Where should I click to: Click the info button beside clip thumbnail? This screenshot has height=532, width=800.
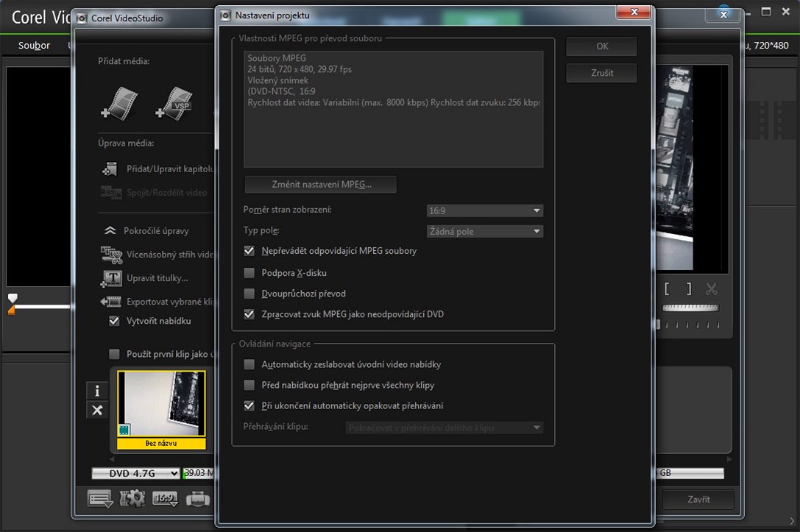[x=96, y=390]
